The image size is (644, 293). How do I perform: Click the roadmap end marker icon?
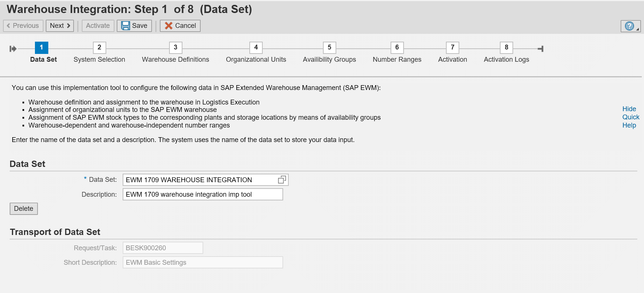541,49
